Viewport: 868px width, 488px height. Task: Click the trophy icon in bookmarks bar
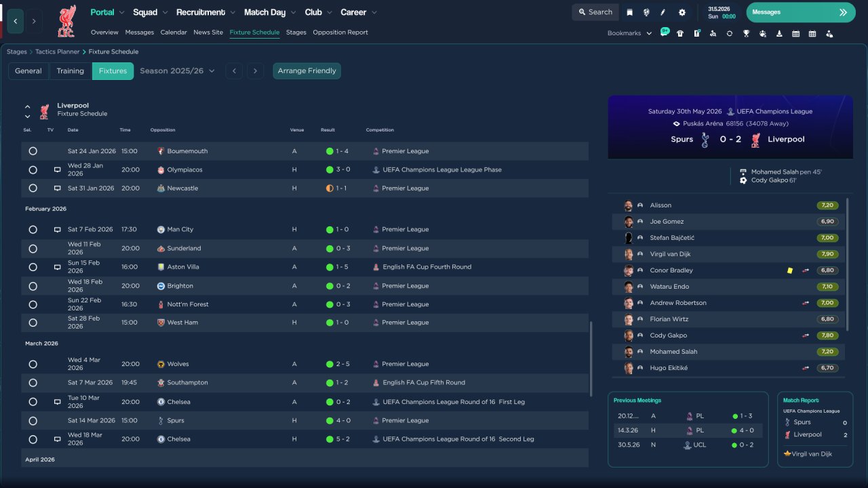pos(746,33)
